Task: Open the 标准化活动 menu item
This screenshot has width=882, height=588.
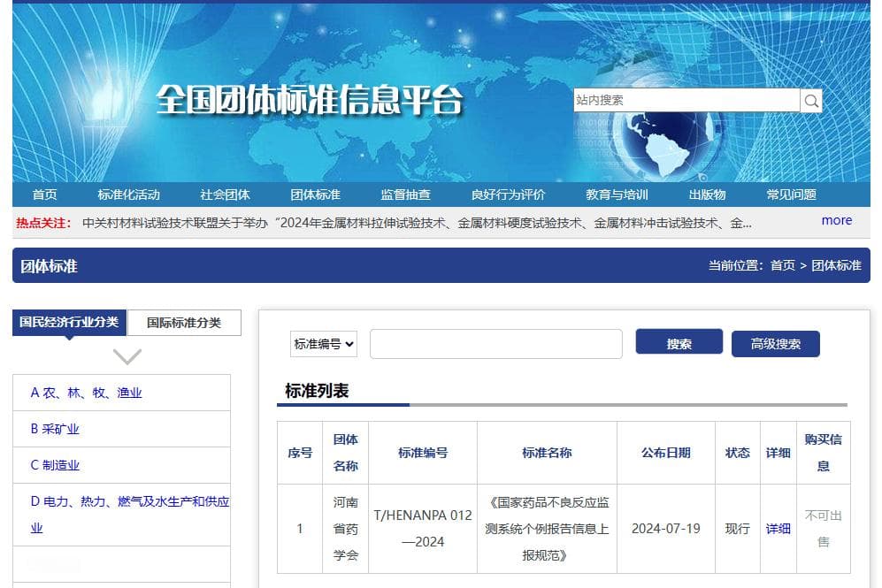Action: (129, 195)
